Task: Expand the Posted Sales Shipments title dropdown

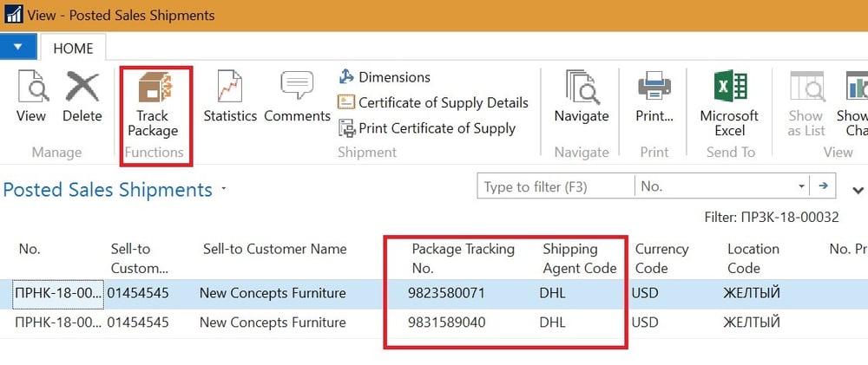Action: coord(224,189)
